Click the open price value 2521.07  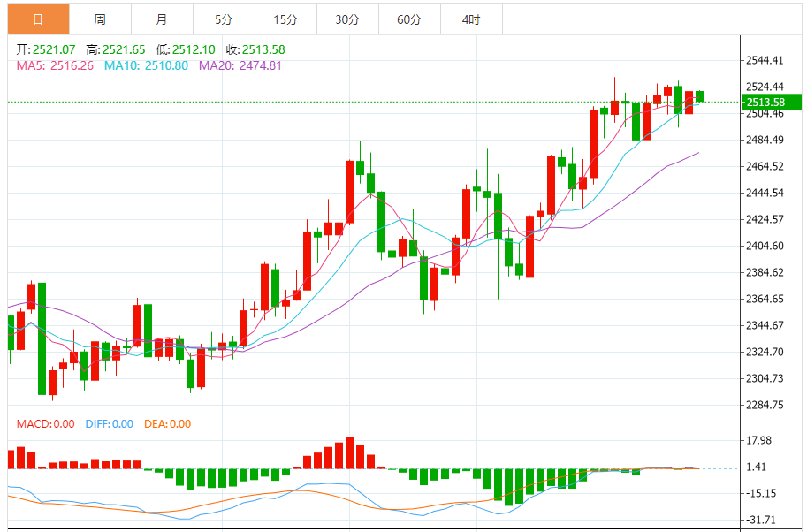point(54,49)
